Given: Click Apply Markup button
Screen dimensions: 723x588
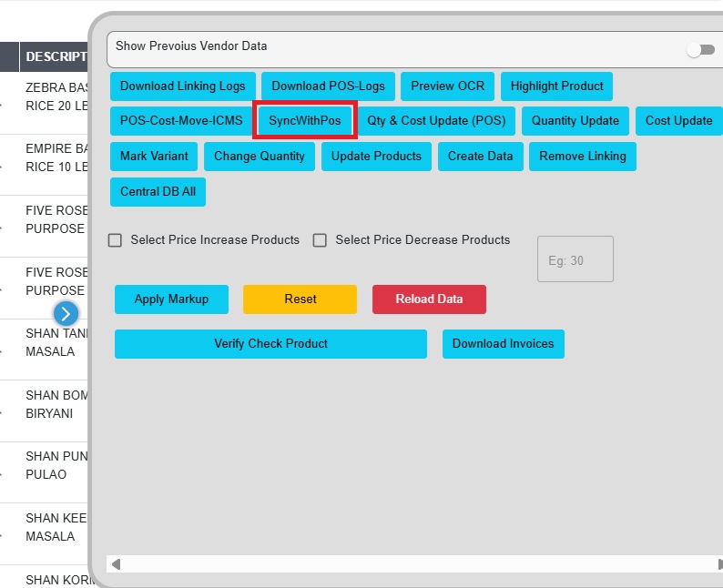Looking at the screenshot, I should point(171,299).
